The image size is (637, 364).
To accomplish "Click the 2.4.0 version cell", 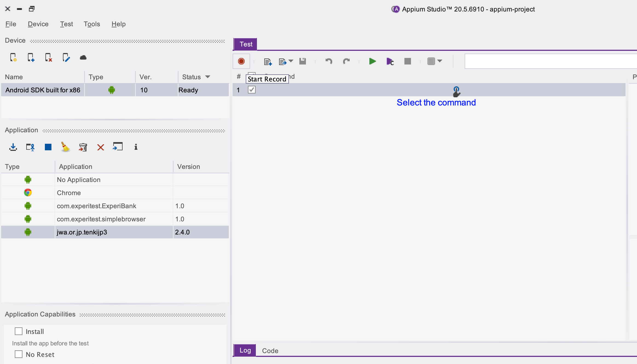I will (x=201, y=232).
